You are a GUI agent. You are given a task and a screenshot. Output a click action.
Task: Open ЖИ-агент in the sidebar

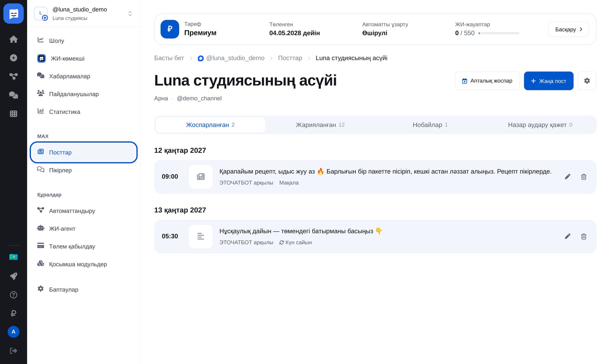84,229
